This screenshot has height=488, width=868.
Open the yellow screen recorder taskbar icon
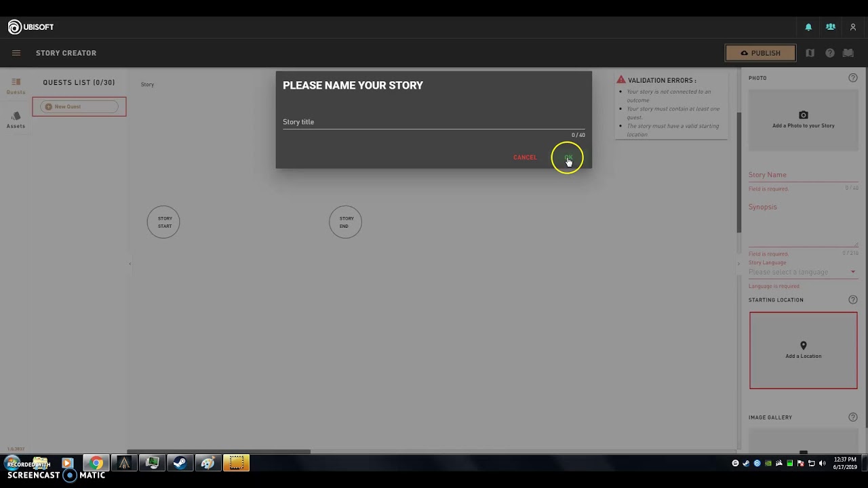(236, 464)
